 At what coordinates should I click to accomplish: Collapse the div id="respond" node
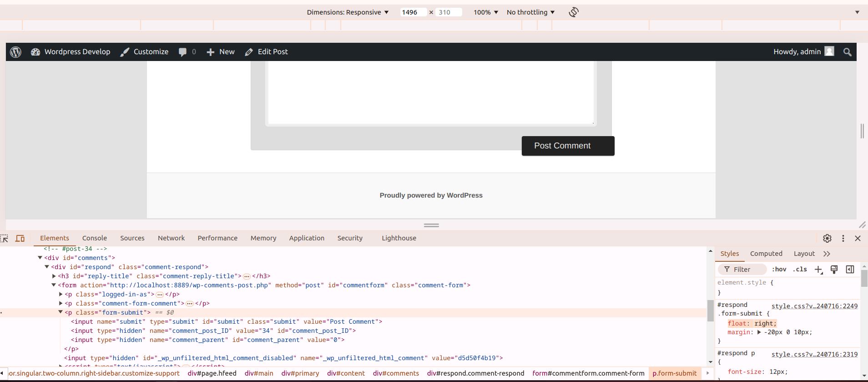(47, 267)
